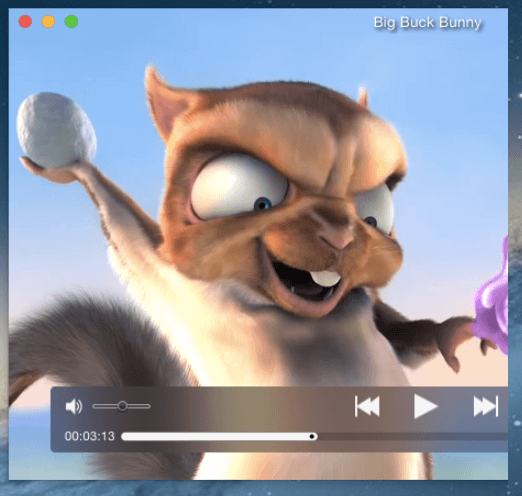This screenshot has width=522, height=496.
Task: Click the volume slider knob
Action: 122,406
